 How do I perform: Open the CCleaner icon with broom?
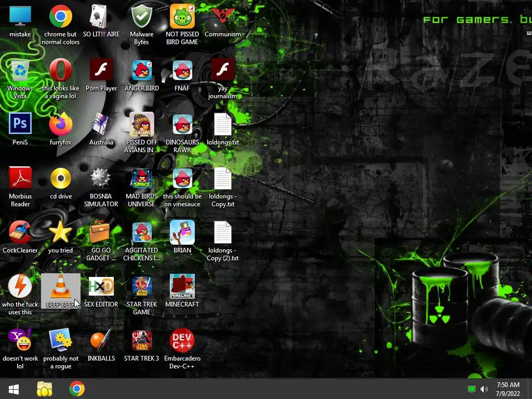tap(20, 232)
